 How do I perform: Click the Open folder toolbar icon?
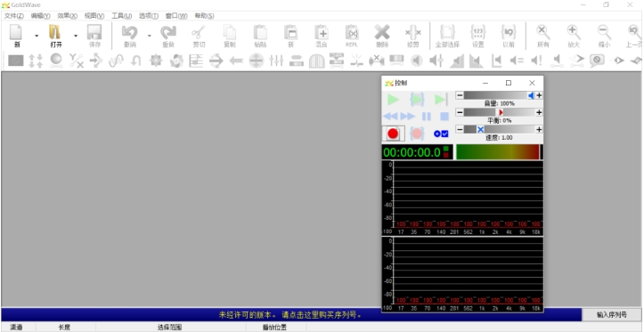[56, 36]
